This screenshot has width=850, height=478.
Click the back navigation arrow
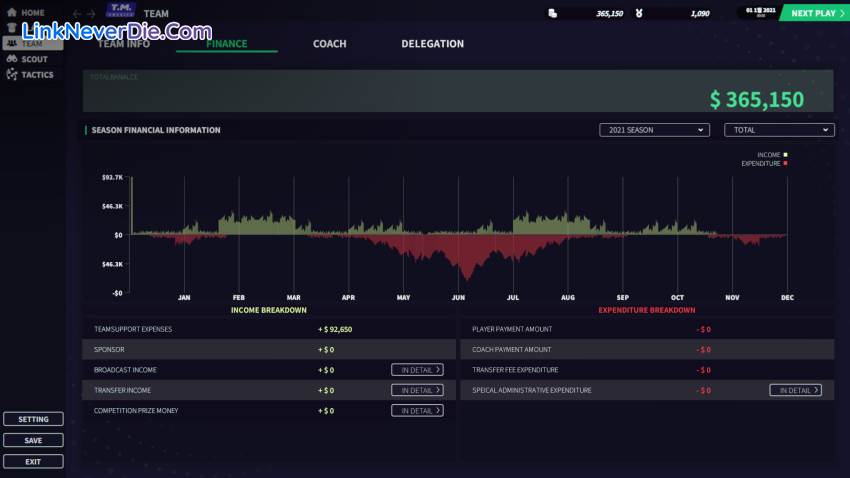pyautogui.click(x=77, y=14)
